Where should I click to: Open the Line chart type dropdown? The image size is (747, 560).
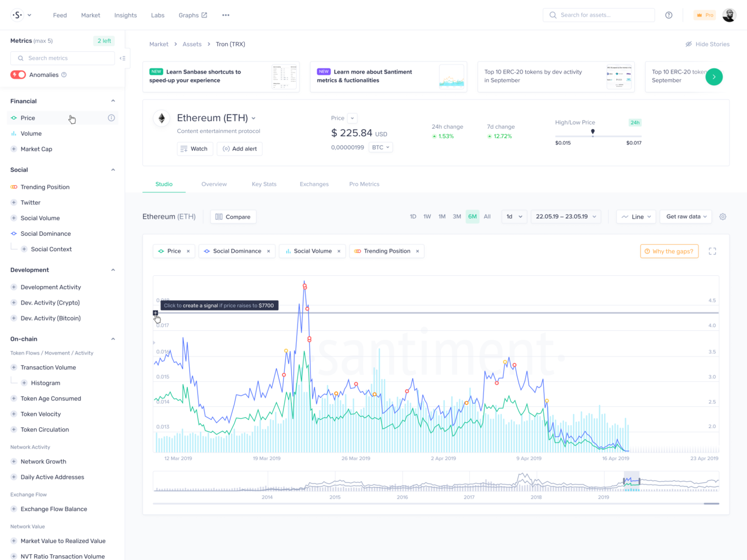[636, 217]
